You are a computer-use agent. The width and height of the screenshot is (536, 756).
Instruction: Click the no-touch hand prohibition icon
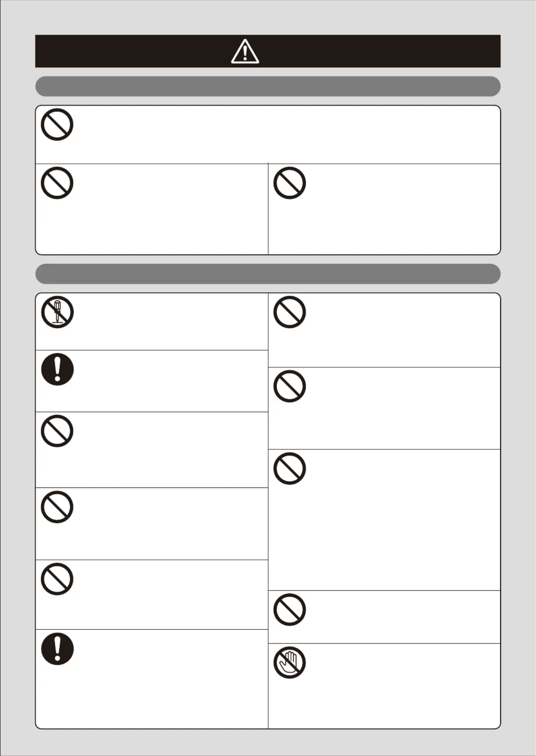point(289,663)
